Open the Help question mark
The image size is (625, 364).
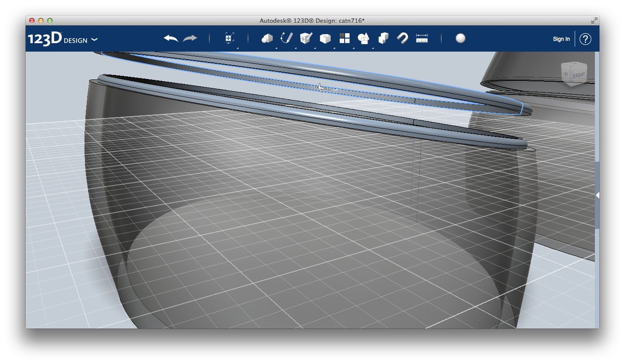585,39
